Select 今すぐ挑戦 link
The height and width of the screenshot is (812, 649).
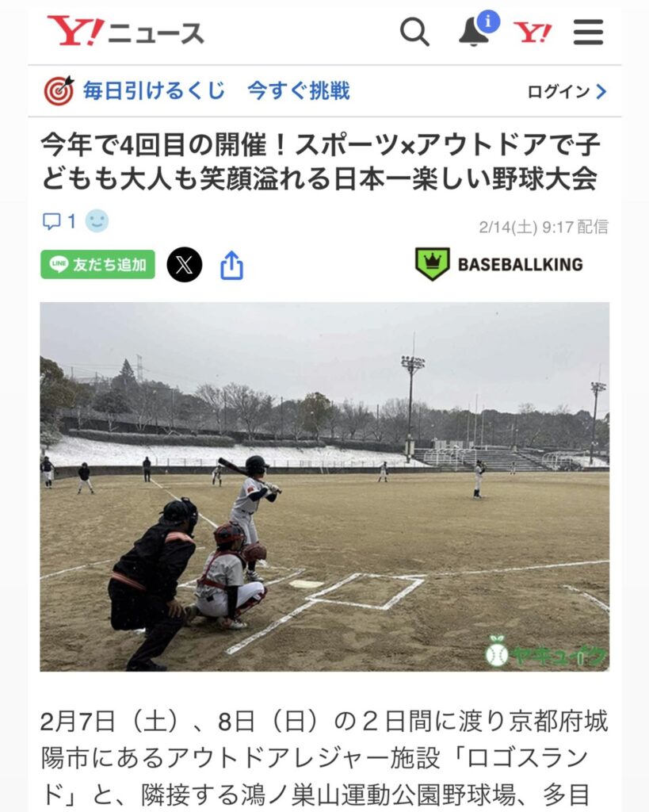pyautogui.click(x=299, y=90)
